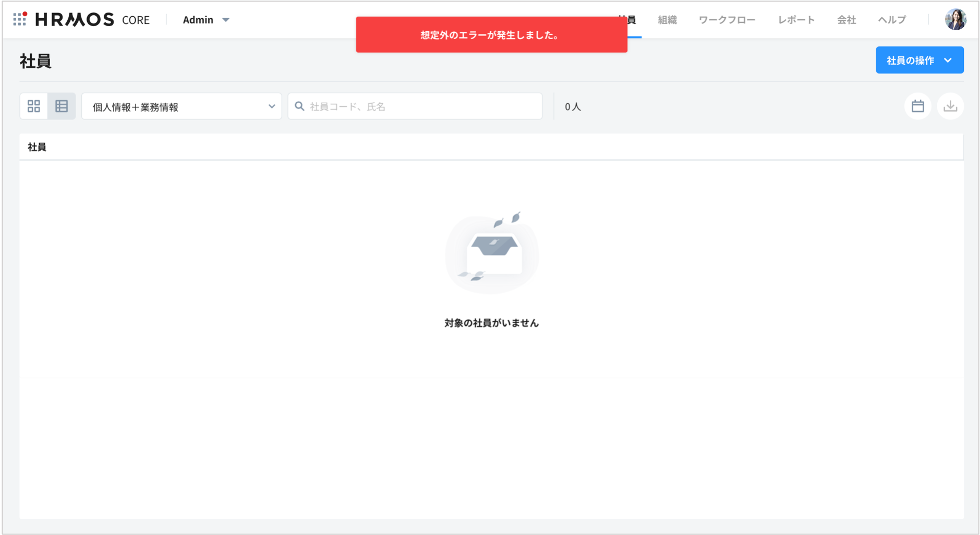The height and width of the screenshot is (535, 980).
Task: Open the effective date calendar icon
Action: click(x=918, y=106)
